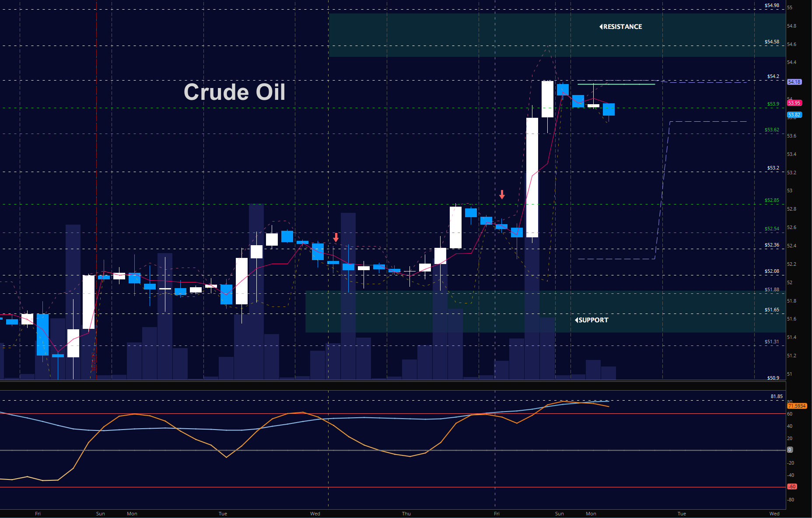Select the Crude Oil chart title
Viewport: 812px width, 518px height.
click(x=235, y=92)
